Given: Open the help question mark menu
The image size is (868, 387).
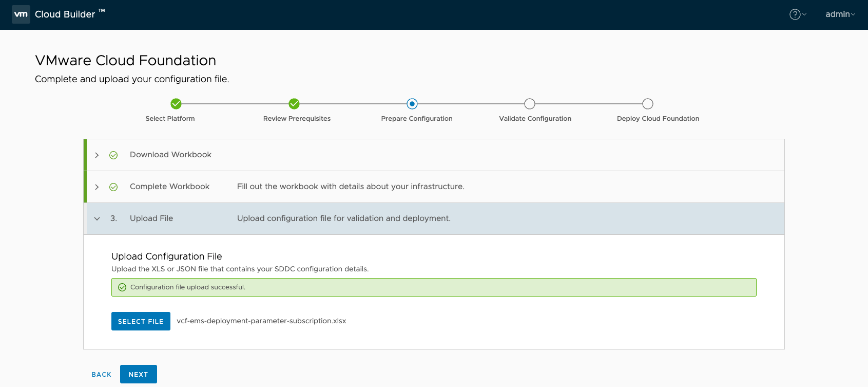Looking at the screenshot, I should coord(798,14).
